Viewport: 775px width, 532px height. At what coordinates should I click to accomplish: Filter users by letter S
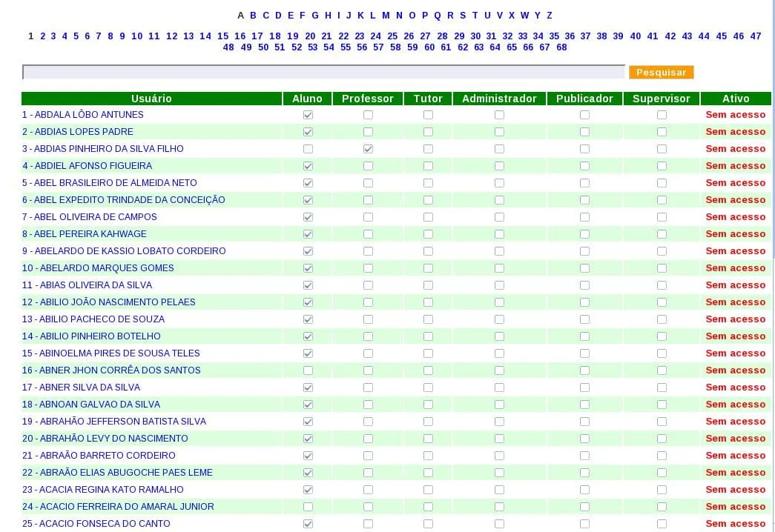463,16
